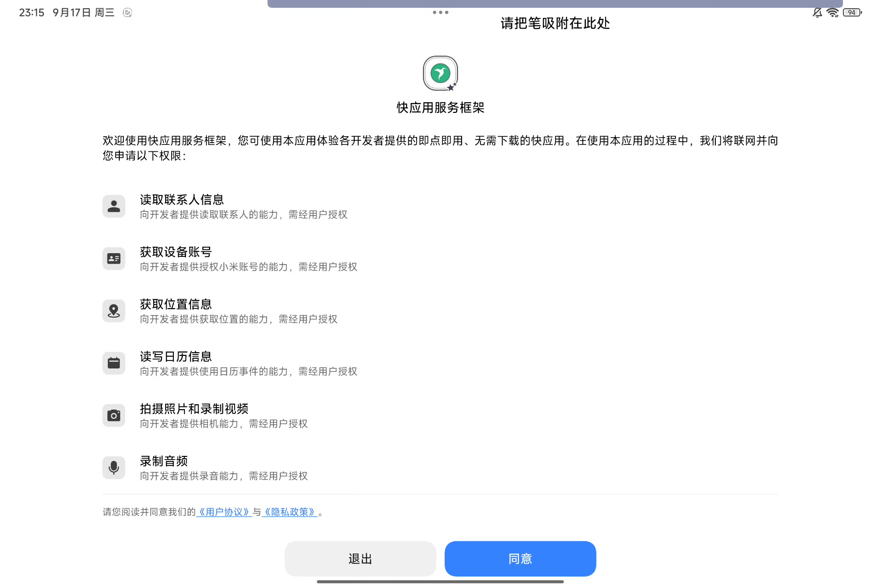The image size is (881, 588).
Task: Click the 退出 button
Action: point(360,559)
